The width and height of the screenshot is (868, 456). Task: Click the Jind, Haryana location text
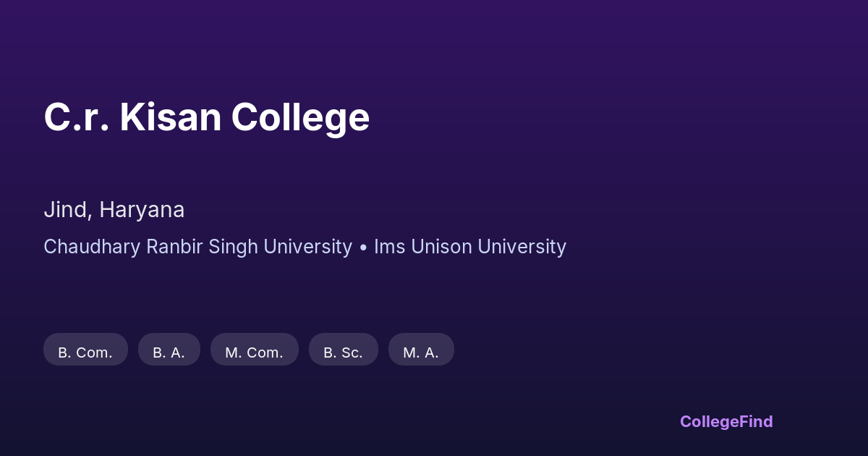114,210
